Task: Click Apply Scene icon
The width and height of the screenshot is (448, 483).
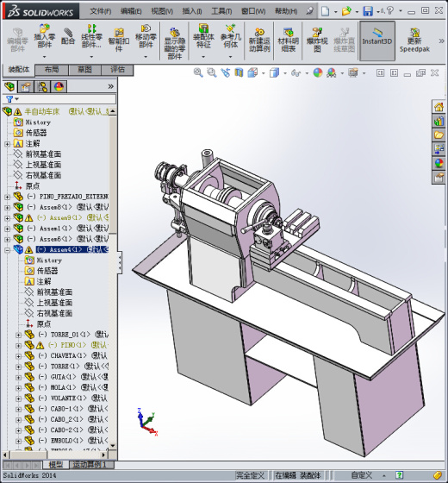Action: (332, 73)
